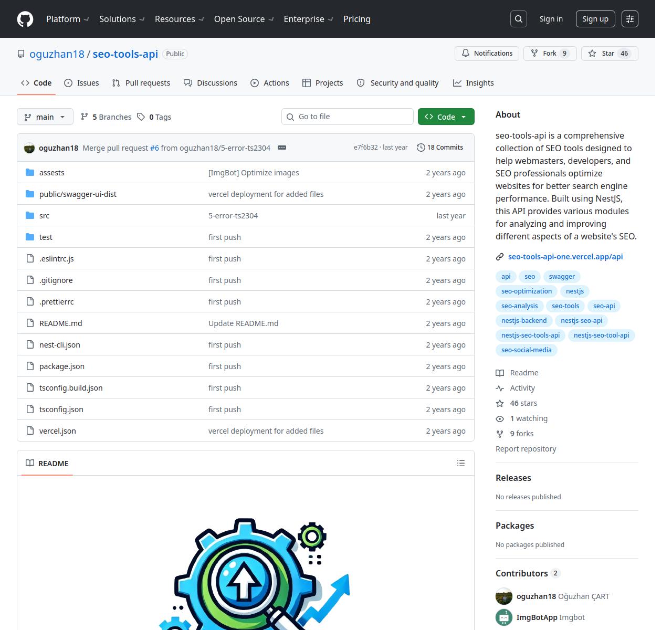The width and height of the screenshot is (672, 630).
Task: Switch to the Insights tab
Action: 474,83
